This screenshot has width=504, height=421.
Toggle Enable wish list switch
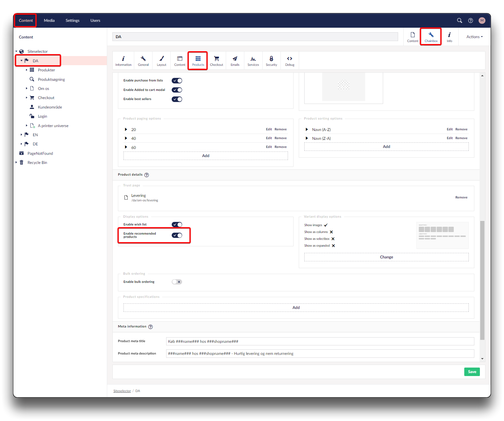coord(177,225)
